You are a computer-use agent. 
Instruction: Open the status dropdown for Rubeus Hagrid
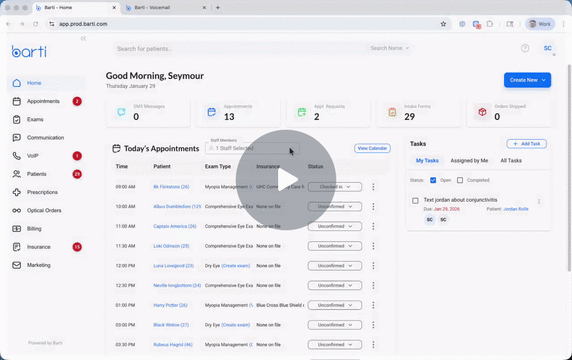click(335, 344)
